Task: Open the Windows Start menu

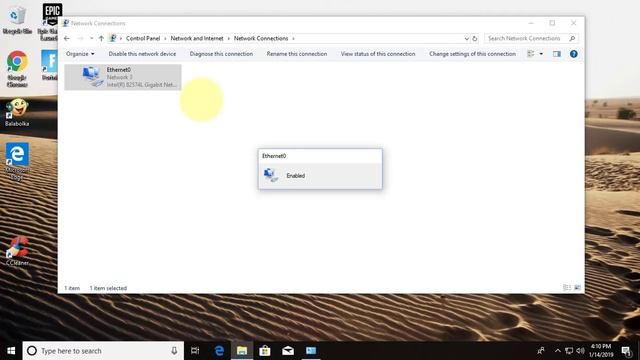Action: pyautogui.click(x=11, y=351)
